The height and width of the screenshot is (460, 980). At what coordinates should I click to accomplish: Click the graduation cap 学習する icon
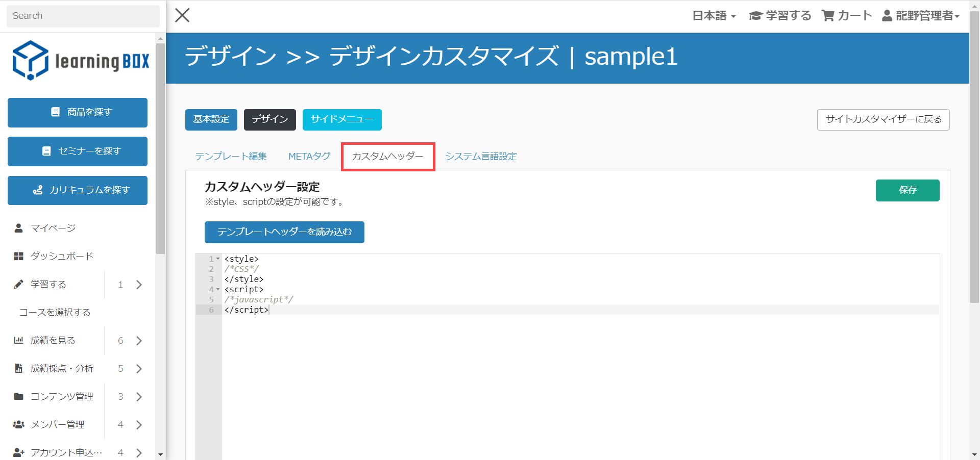point(755,16)
